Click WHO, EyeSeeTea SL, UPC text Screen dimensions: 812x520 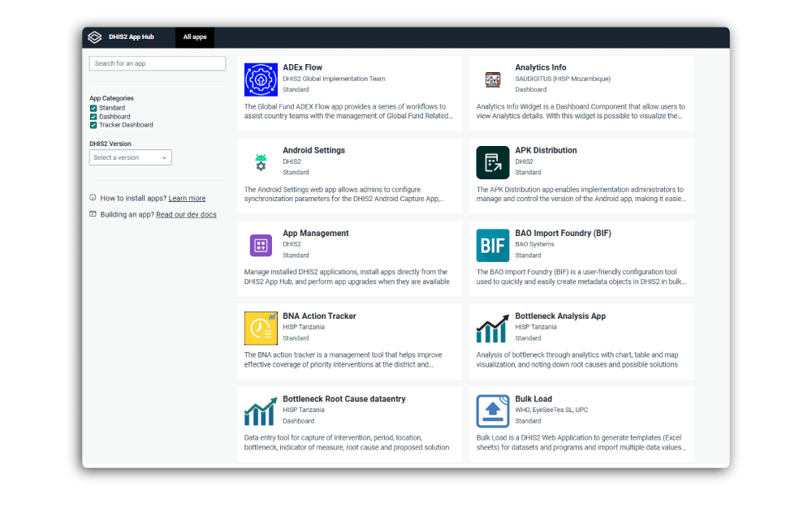551,410
